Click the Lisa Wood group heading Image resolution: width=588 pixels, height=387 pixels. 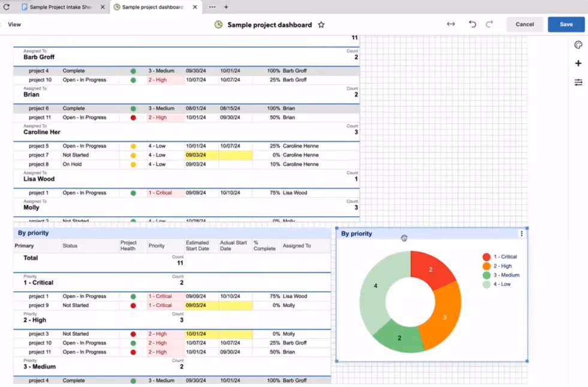pyautogui.click(x=39, y=179)
